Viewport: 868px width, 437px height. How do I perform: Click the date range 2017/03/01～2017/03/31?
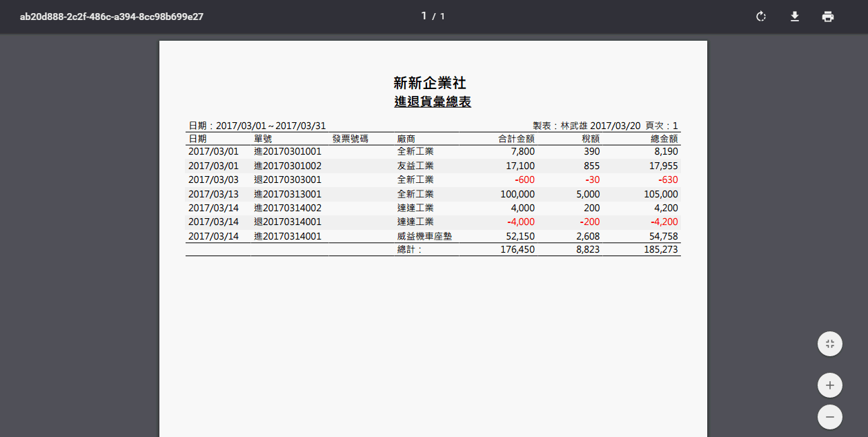pyautogui.click(x=270, y=126)
